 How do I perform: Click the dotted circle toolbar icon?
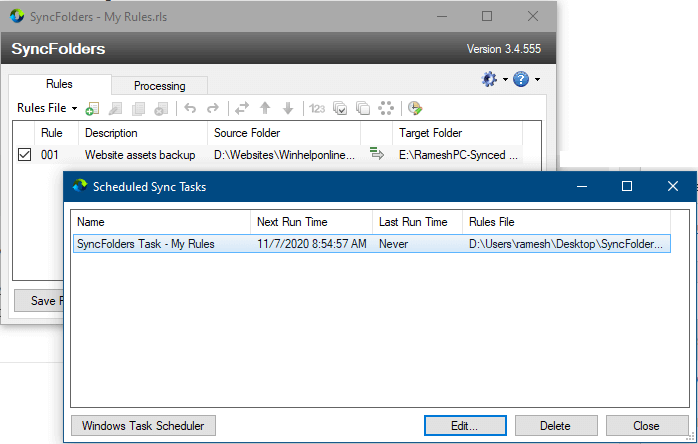coord(386,108)
